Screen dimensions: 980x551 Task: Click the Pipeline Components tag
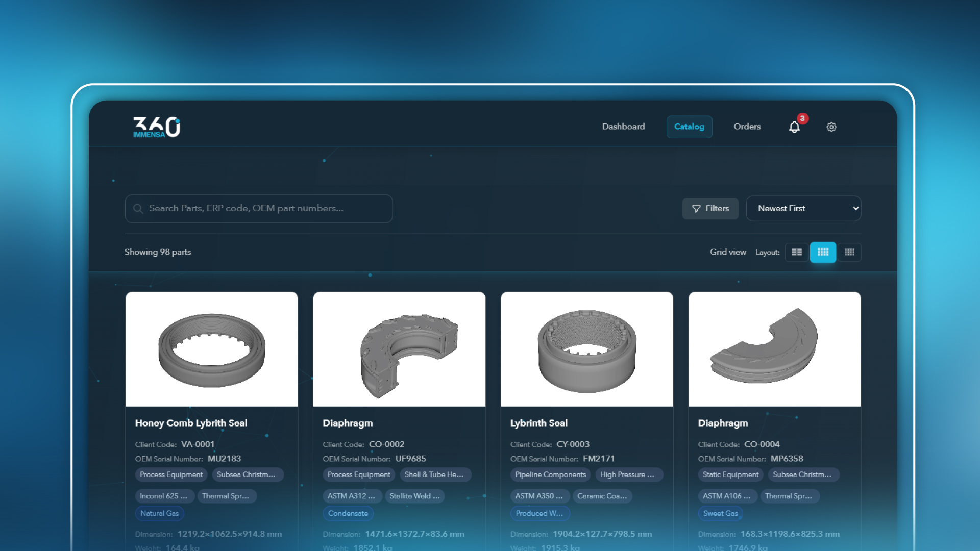tap(550, 474)
